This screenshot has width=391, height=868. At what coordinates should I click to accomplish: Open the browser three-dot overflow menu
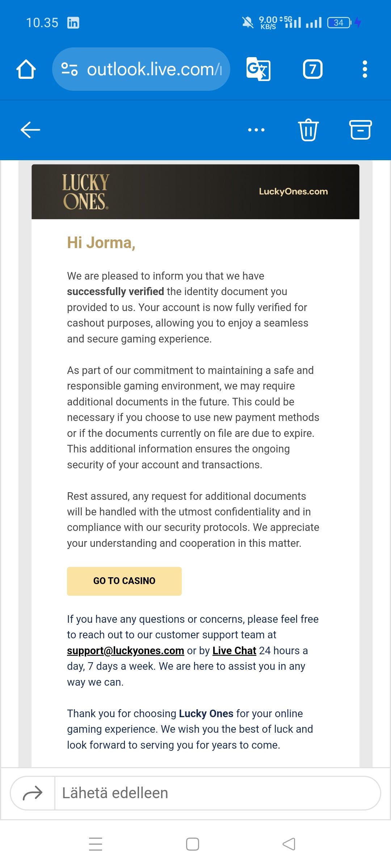click(365, 69)
